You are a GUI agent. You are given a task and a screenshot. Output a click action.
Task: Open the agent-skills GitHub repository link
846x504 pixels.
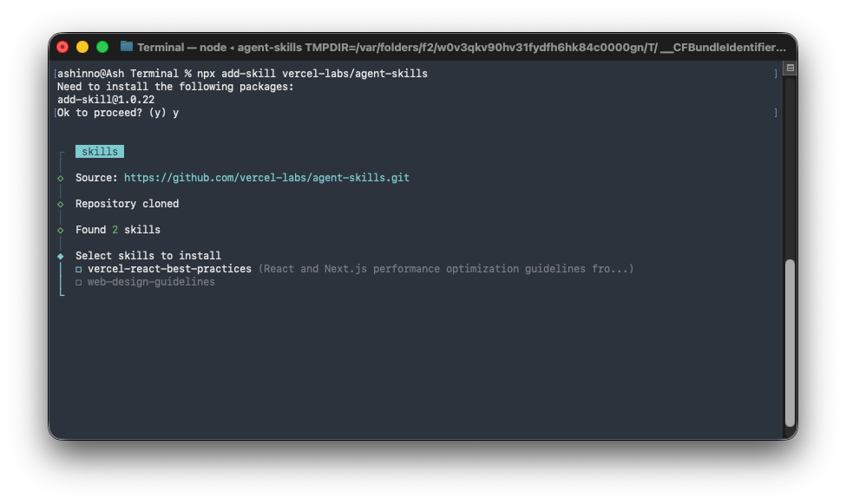pyautogui.click(x=266, y=178)
